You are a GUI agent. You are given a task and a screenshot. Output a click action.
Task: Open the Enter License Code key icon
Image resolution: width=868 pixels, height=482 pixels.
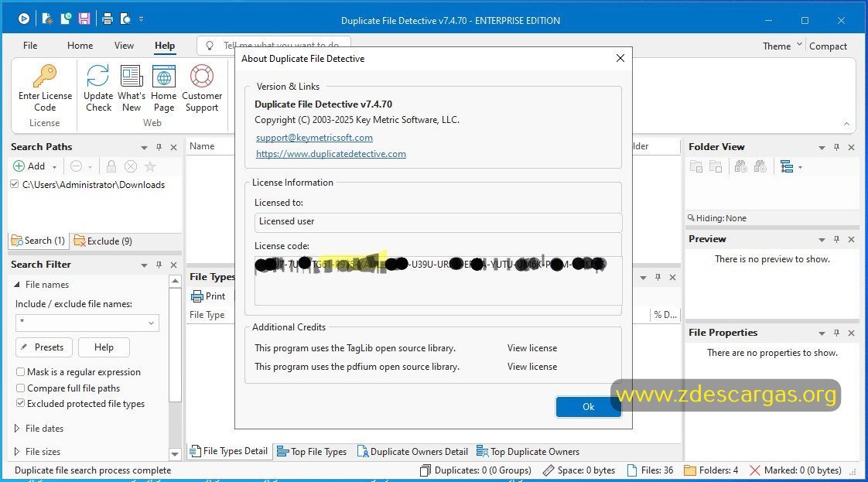pyautogui.click(x=45, y=76)
